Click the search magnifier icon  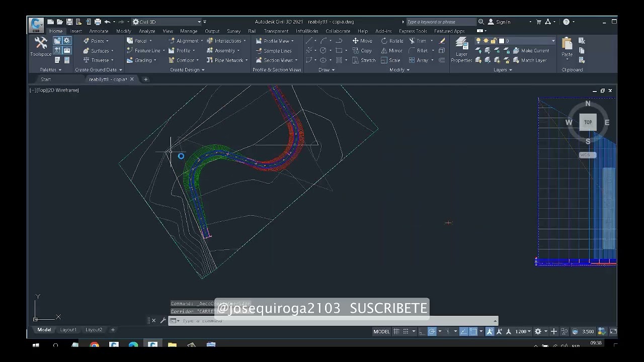481,22
